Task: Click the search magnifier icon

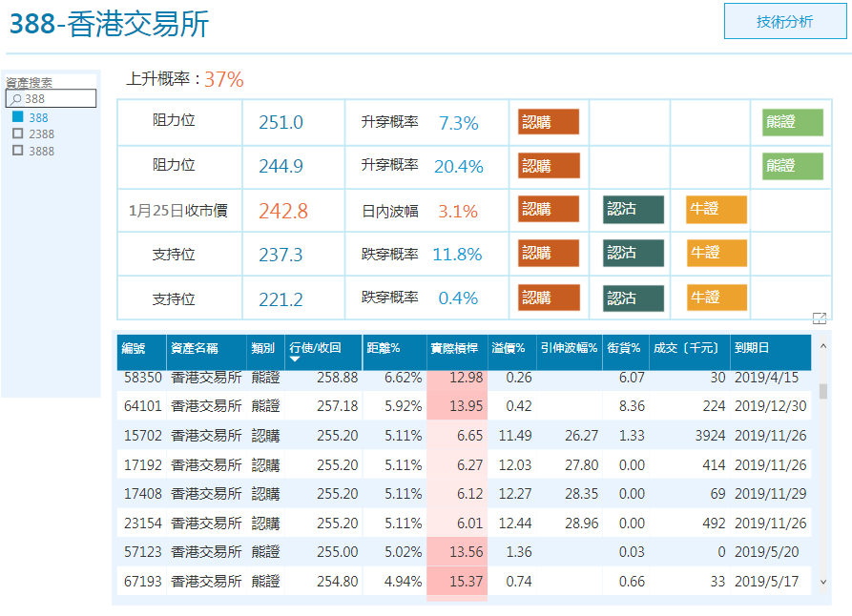Action: tap(16, 99)
